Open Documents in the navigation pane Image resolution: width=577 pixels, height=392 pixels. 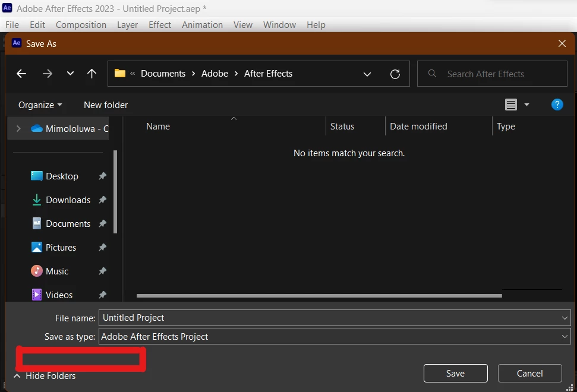pos(68,223)
